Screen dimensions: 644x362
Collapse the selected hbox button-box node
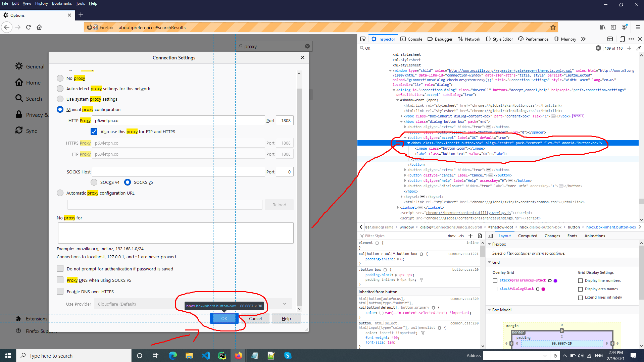point(409,143)
